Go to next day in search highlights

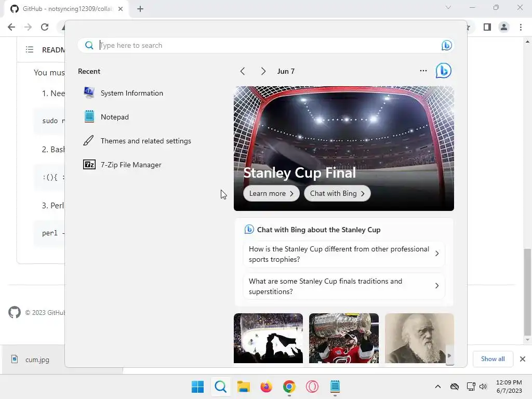pyautogui.click(x=263, y=71)
